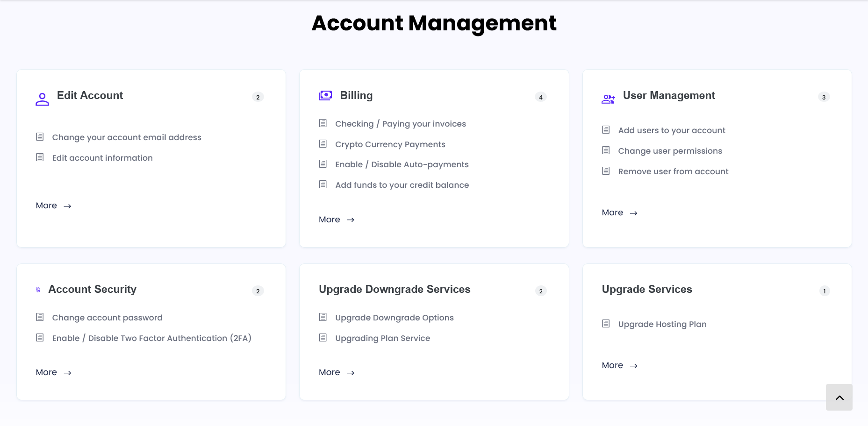Open 'Change account password' article
Viewport: 868px width, 426px height.
tap(108, 318)
